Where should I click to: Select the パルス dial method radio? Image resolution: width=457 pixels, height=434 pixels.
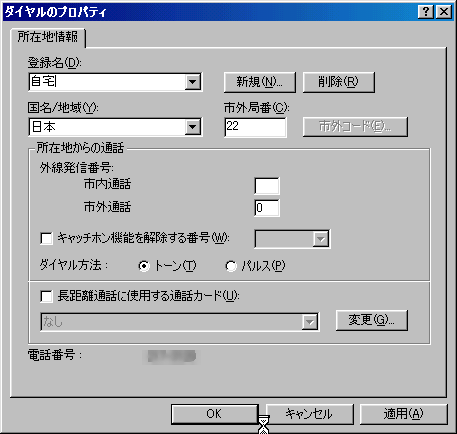tap(231, 266)
